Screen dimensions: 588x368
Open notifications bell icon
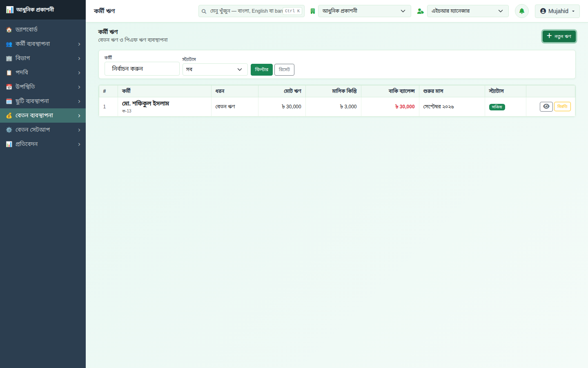522,11
